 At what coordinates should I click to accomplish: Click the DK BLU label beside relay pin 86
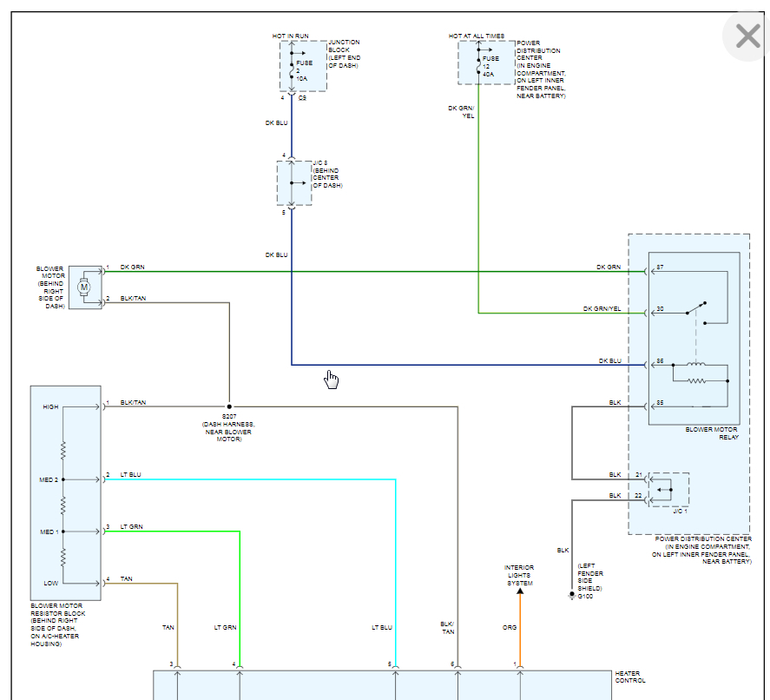click(x=610, y=360)
